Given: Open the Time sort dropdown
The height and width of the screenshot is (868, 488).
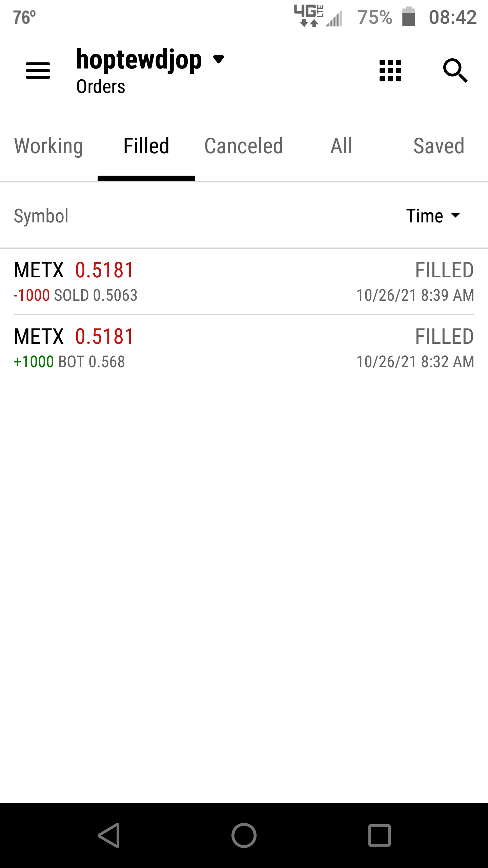Looking at the screenshot, I should [x=433, y=216].
